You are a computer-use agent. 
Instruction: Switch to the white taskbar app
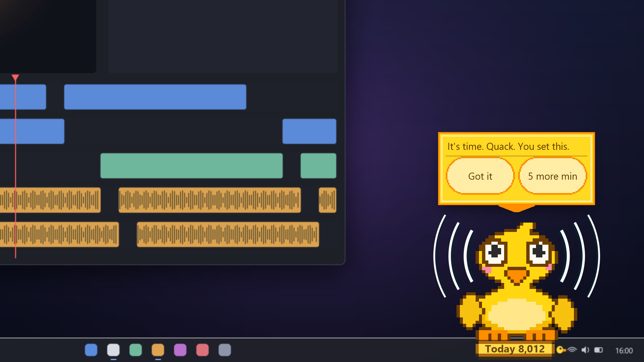(113, 350)
